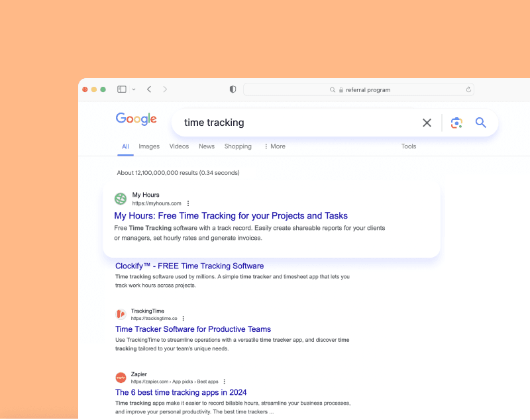
Task: Open the trackingtime.co URL line
Action: point(154,318)
